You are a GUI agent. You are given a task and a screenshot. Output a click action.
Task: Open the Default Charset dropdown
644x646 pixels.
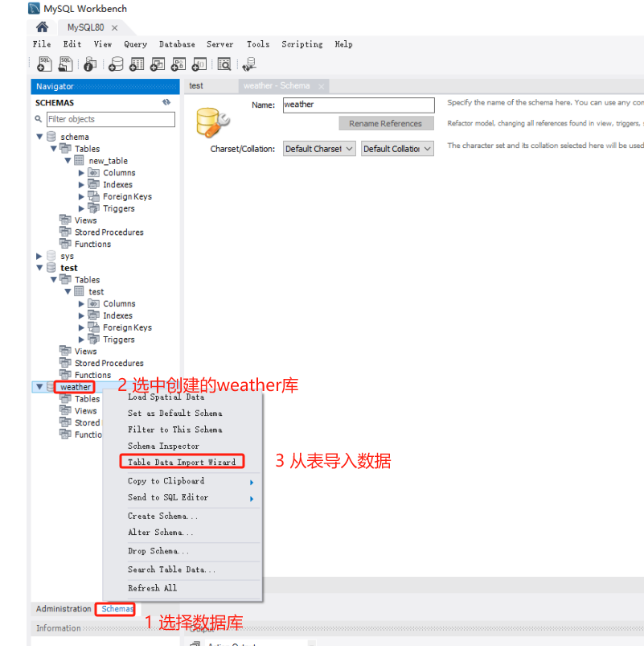pos(319,148)
